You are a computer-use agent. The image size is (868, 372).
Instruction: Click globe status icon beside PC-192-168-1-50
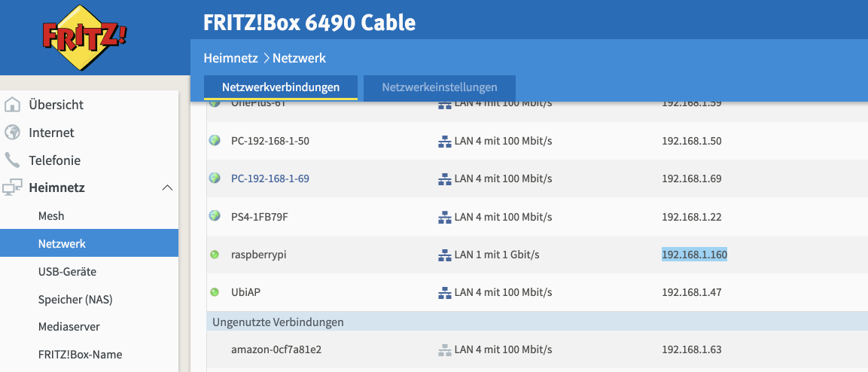pos(215,141)
